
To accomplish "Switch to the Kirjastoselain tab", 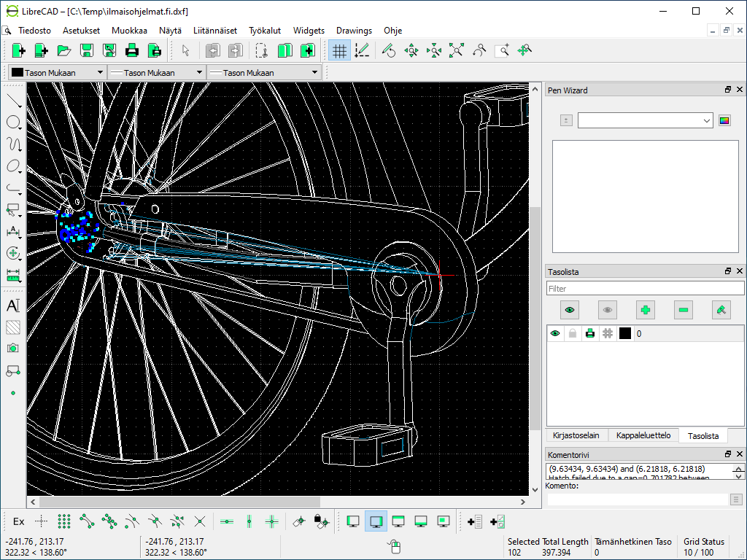I will 576,435.
